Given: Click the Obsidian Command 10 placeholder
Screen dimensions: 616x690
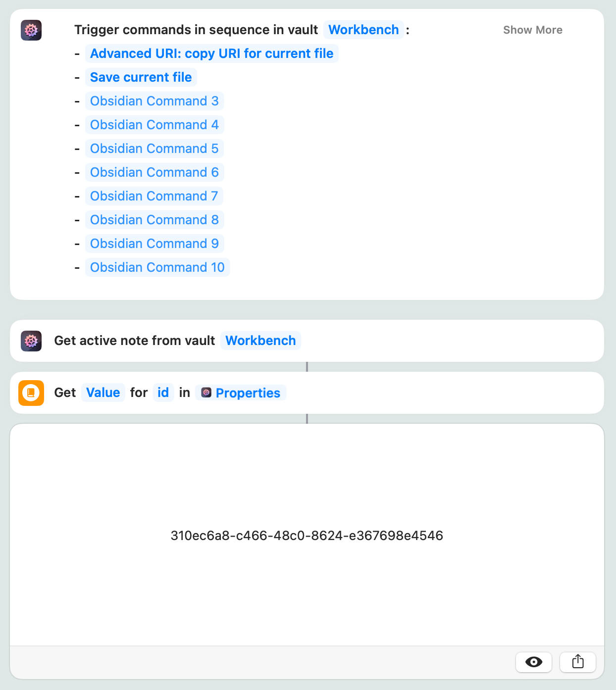Looking at the screenshot, I should (x=157, y=267).
